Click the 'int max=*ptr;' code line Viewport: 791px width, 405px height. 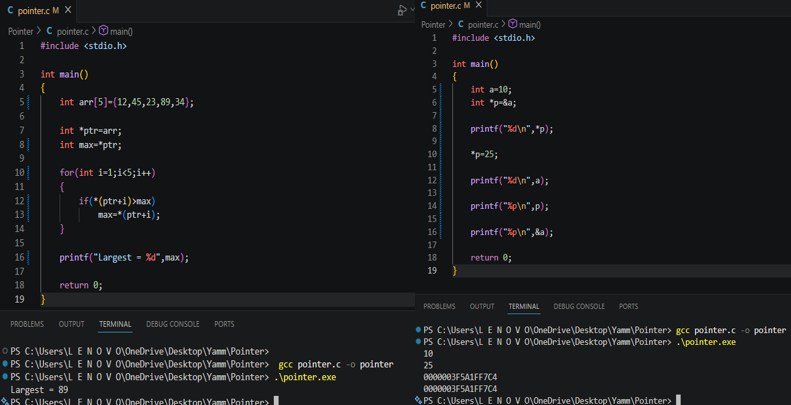pos(91,145)
